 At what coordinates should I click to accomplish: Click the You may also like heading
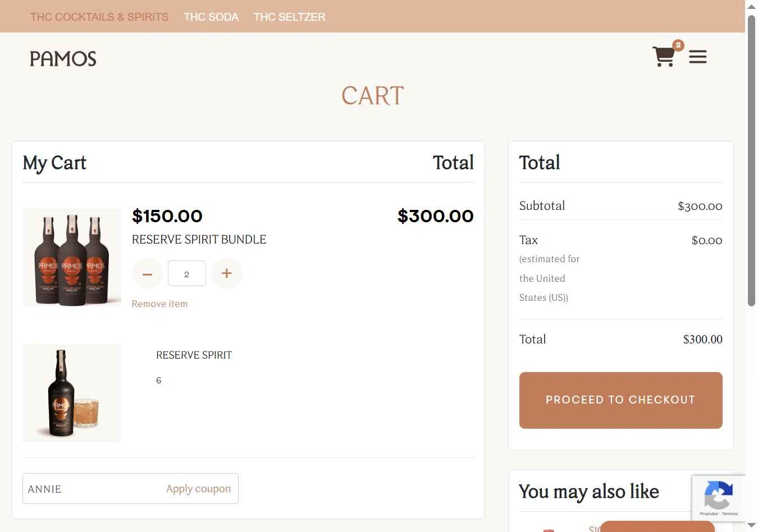(x=588, y=492)
